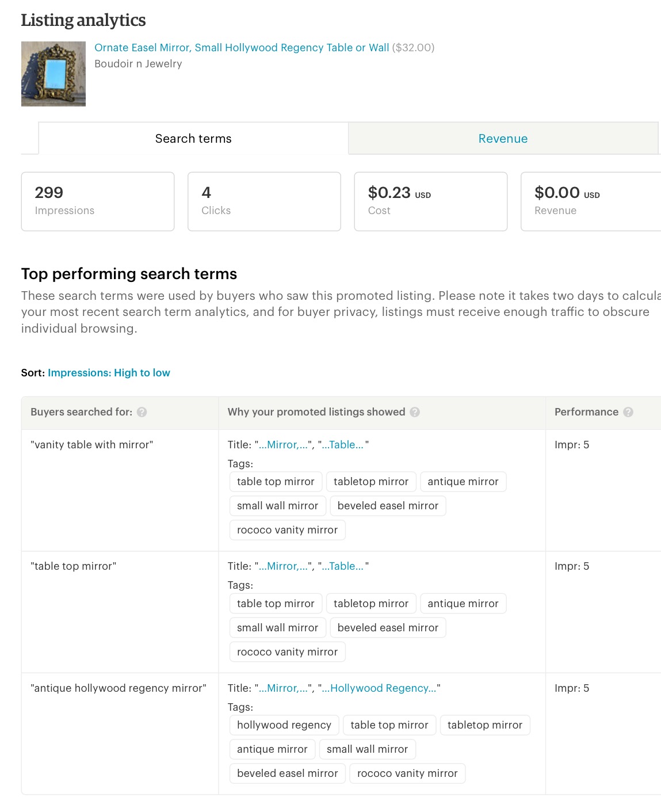
Task: Click the Performance column help icon
Action: (628, 412)
